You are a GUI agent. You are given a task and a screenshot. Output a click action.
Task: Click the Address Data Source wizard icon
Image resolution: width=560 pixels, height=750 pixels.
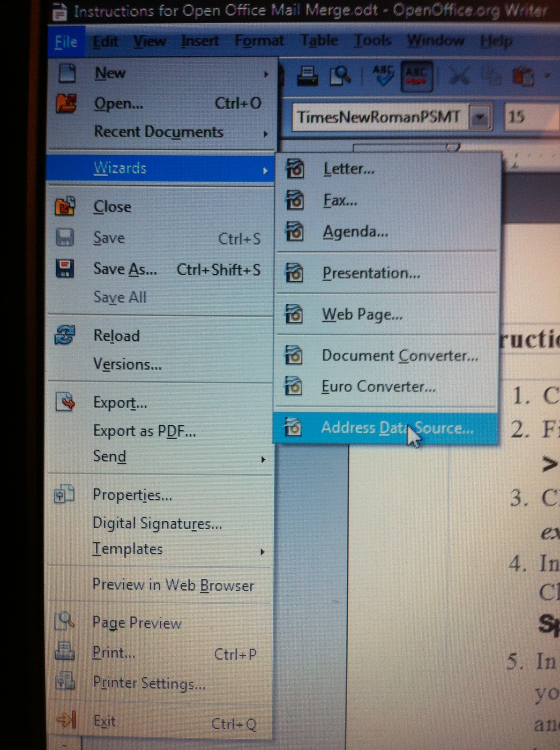tap(293, 427)
